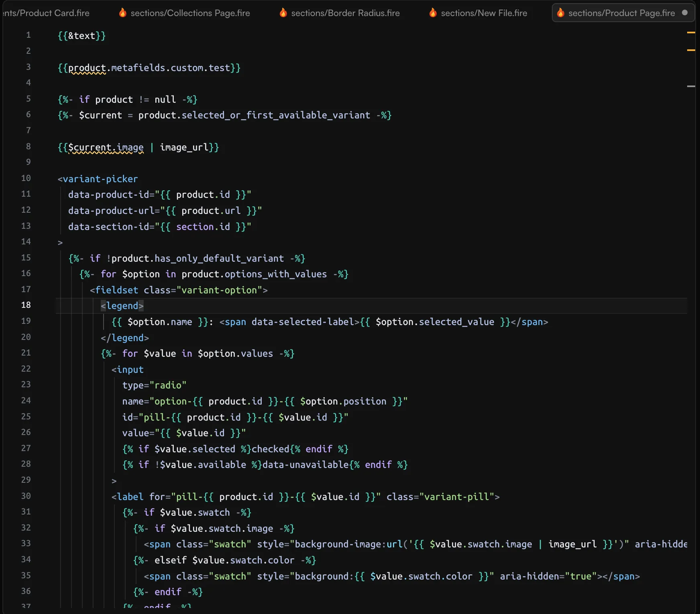Click underlined $current.image expression
Image resolution: width=700 pixels, height=614 pixels.
point(106,147)
